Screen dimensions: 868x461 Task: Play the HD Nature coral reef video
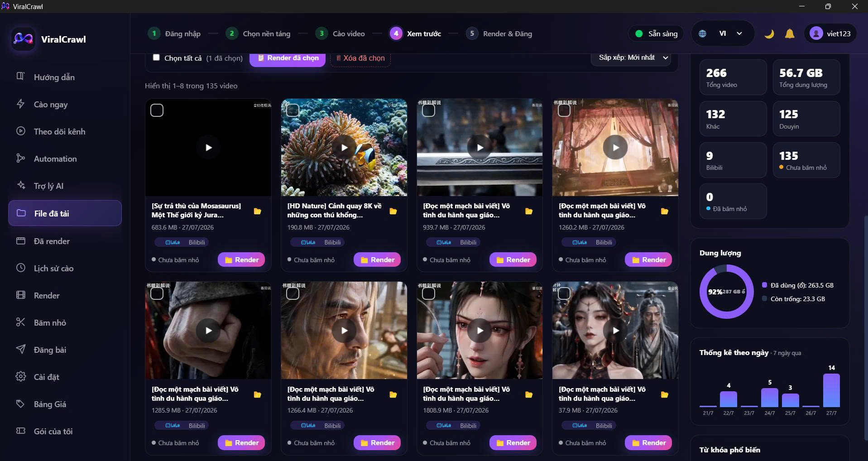pos(344,147)
